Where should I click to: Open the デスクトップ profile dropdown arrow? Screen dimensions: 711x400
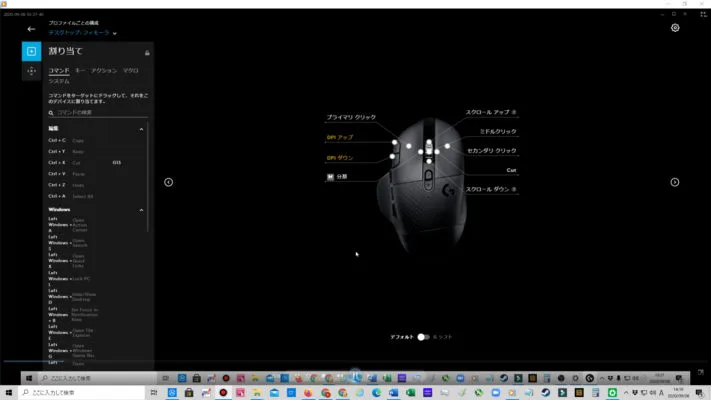115,33
